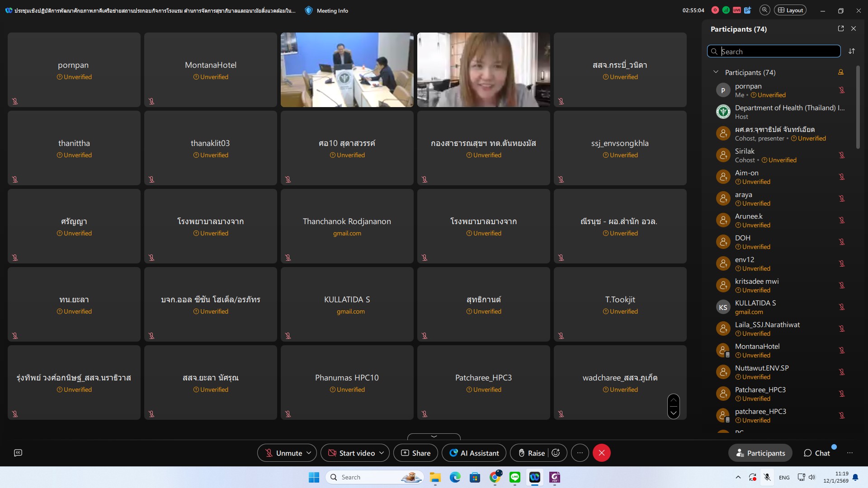The width and height of the screenshot is (868, 488).
Task: Open the Unmute audio options dropdown arrow
Action: pyautogui.click(x=309, y=453)
